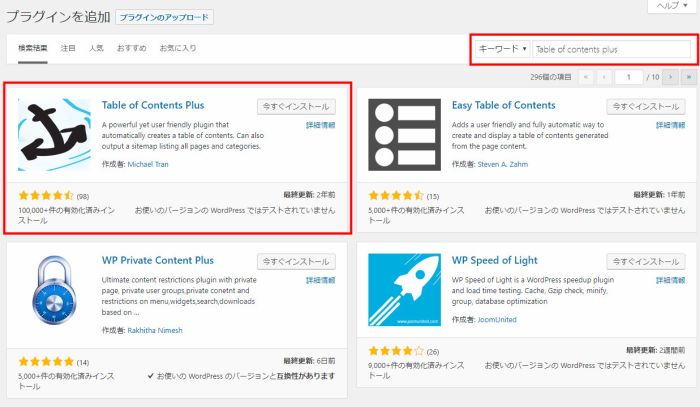Open 詳細情報 for WP Speed of Light

point(671,280)
